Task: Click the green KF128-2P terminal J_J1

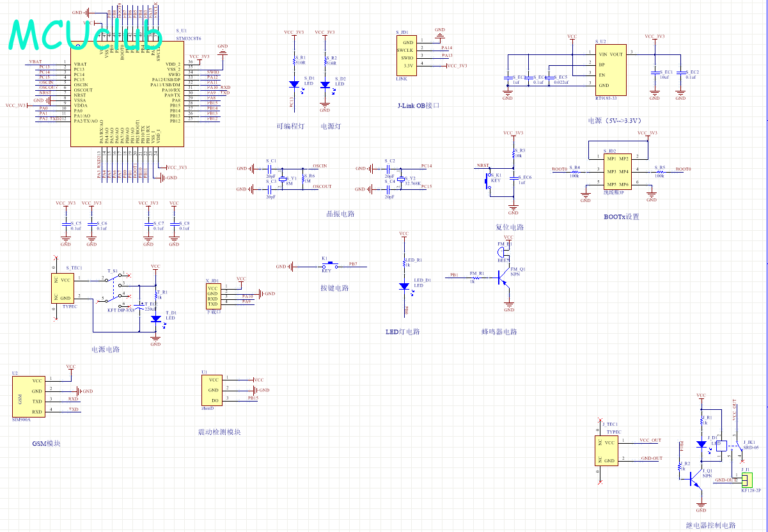Action: (x=747, y=480)
